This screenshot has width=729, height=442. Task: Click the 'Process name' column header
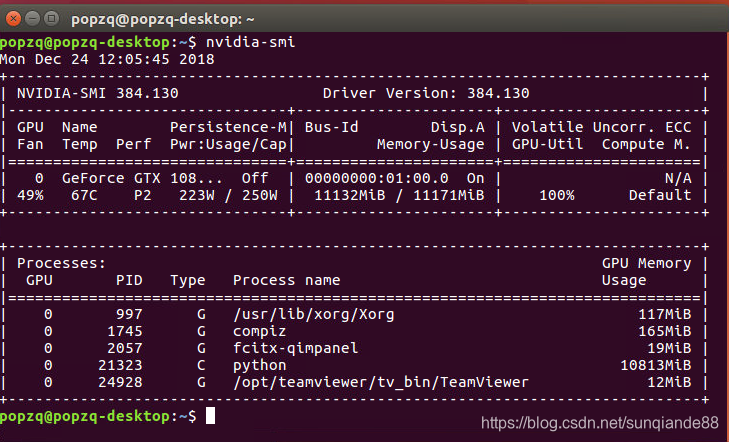click(286, 280)
